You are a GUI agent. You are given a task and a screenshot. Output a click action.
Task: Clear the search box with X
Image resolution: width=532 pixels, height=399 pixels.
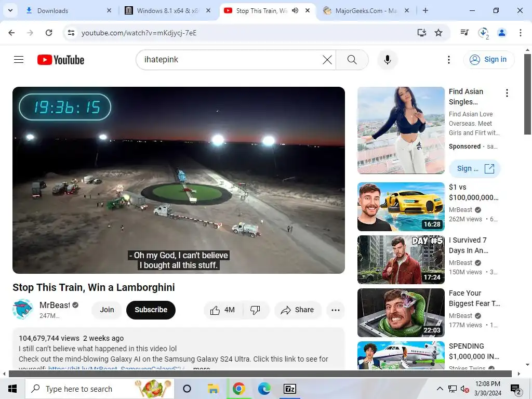point(327,60)
